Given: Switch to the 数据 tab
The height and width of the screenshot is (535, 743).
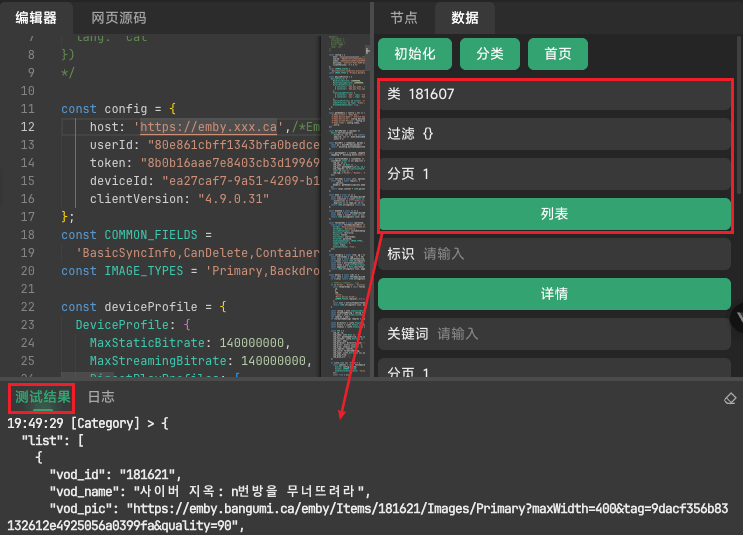Looking at the screenshot, I should point(465,18).
